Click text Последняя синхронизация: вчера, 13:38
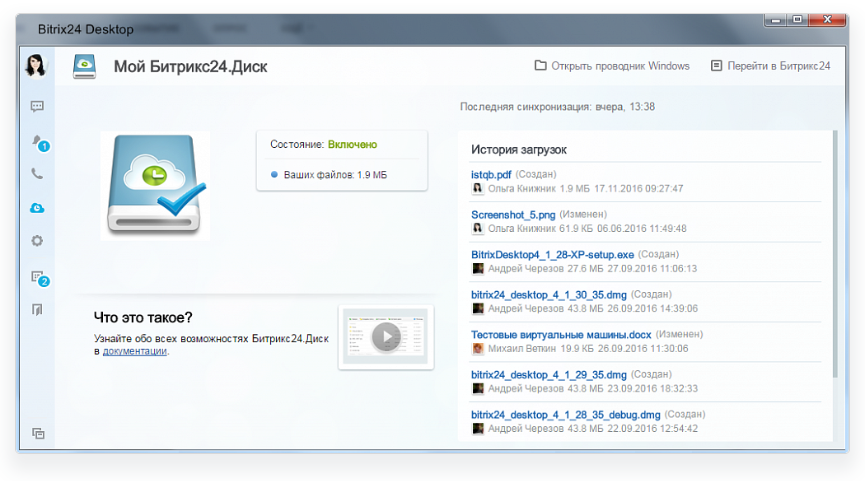Viewport: 865px width, 481px height. (557, 106)
